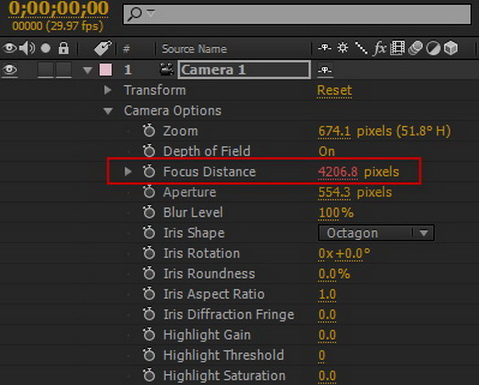The height and width of the screenshot is (385, 479).
Task: Click the collapse transformations sun header icon
Action: coord(343,48)
